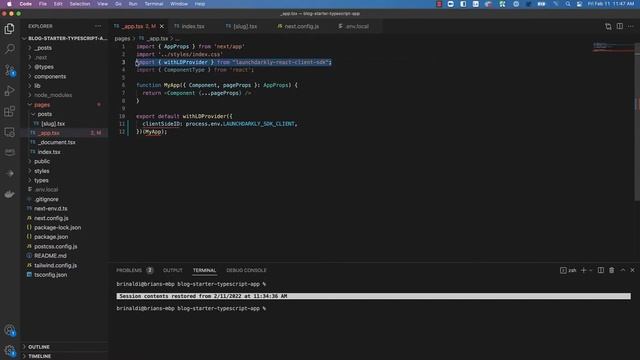The height and width of the screenshot is (360, 640).
Task: Show the OUTPUT panel tab
Action: tap(173, 270)
